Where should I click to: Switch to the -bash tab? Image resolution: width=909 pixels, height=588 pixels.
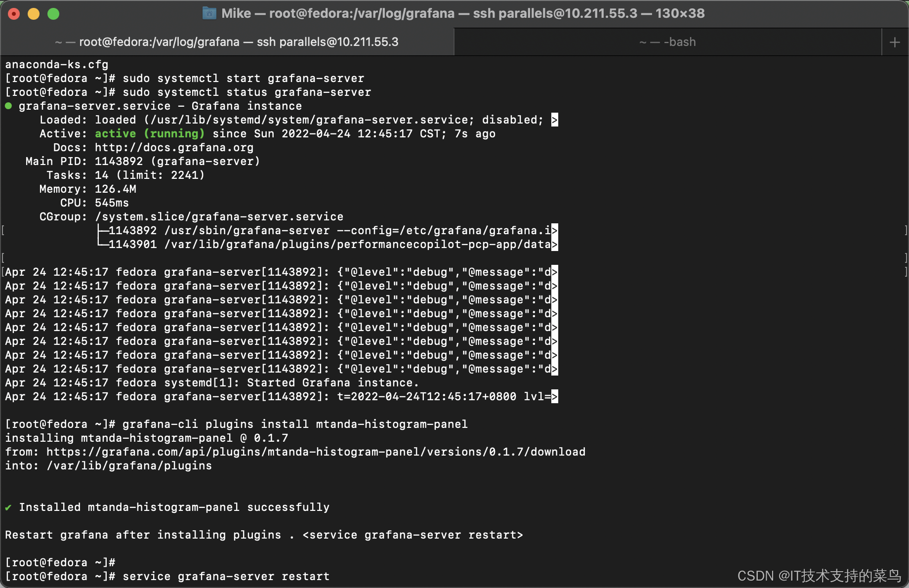[x=667, y=42]
